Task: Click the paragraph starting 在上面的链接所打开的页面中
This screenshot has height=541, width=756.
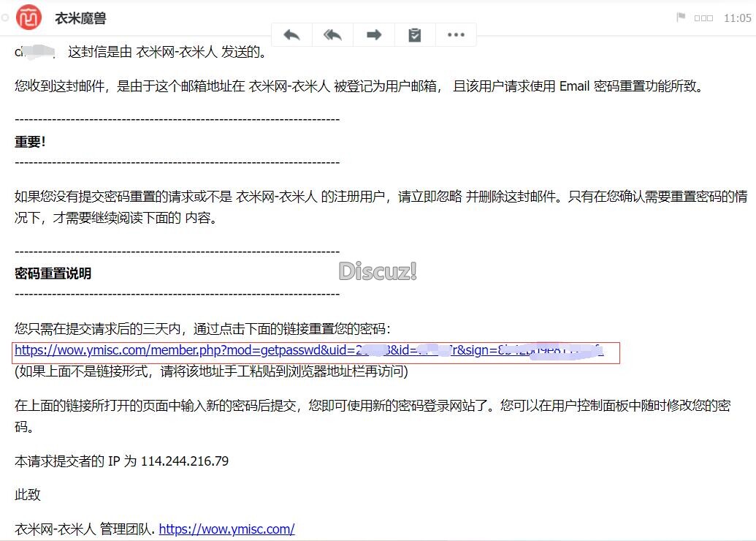Action: click(373, 415)
